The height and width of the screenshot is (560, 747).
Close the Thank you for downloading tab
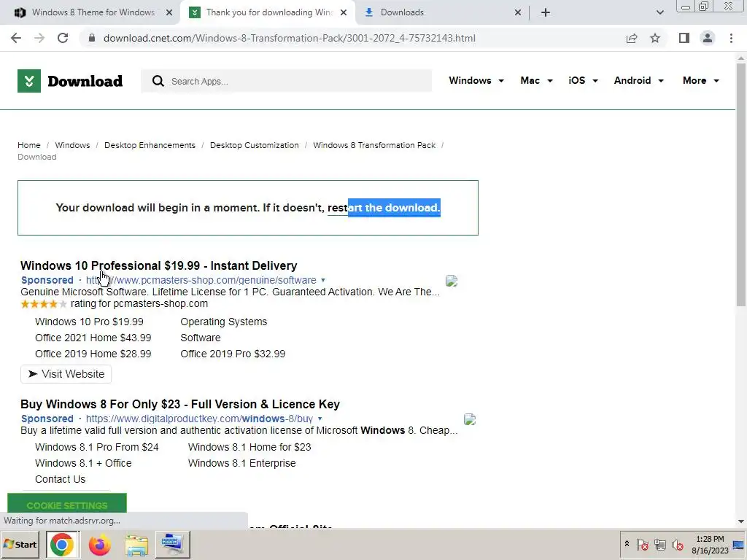tap(343, 12)
